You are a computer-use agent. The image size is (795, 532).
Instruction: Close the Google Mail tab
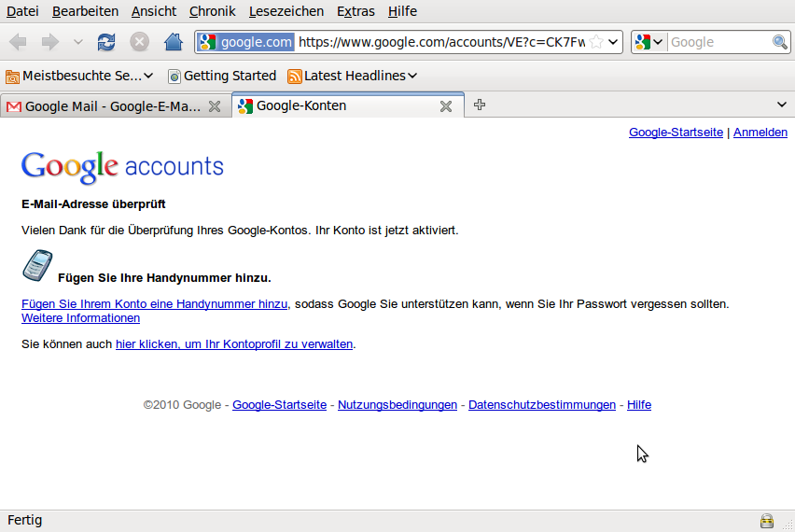coord(215,106)
